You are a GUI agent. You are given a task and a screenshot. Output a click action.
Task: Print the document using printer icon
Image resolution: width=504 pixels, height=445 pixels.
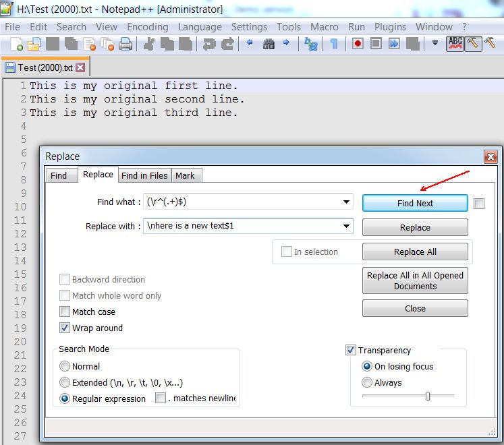pos(125,44)
